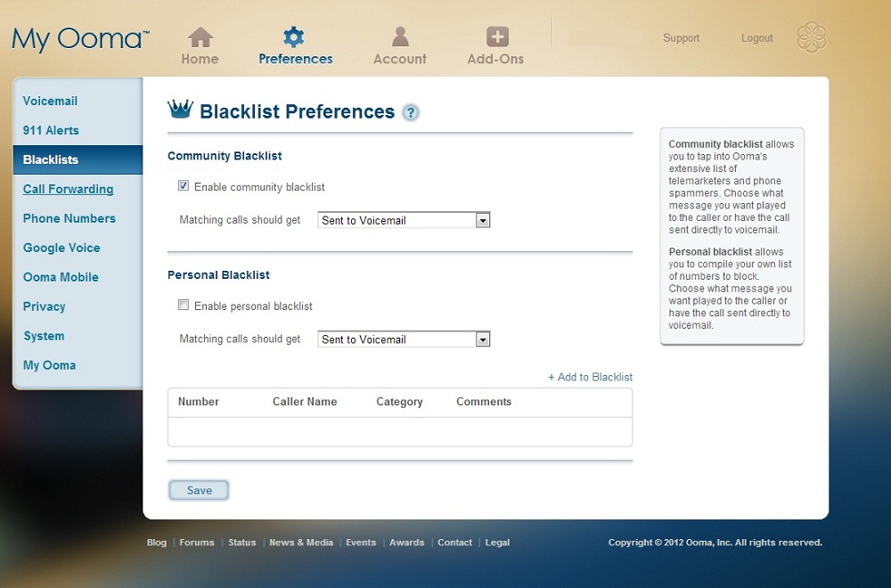891x588 pixels.
Task: Click the Add to Blacklist link
Action: pyautogui.click(x=590, y=377)
